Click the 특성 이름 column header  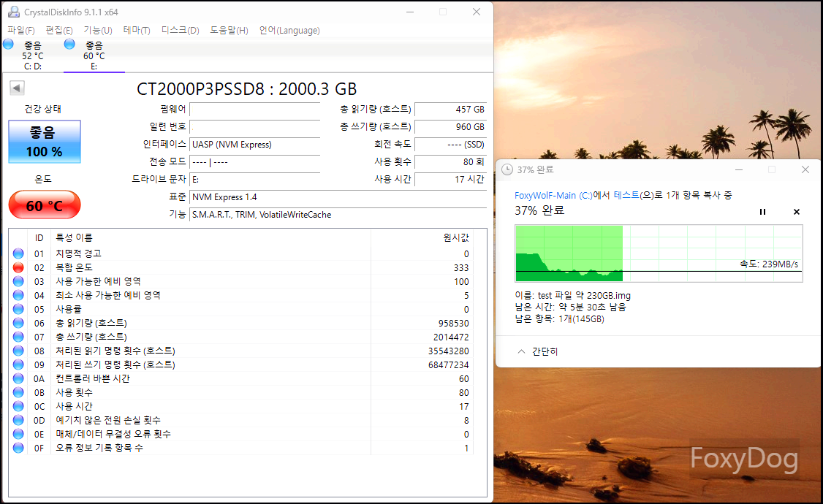[x=74, y=237]
